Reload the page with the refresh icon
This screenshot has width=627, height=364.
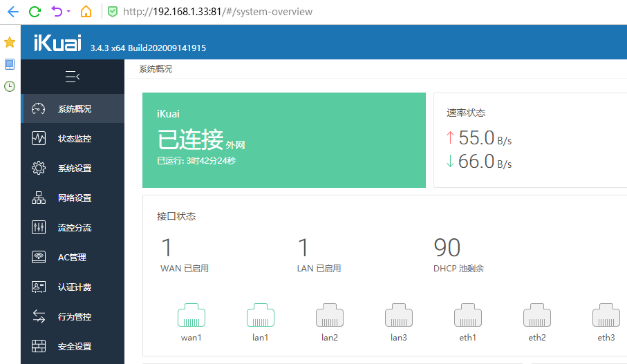[x=35, y=12]
